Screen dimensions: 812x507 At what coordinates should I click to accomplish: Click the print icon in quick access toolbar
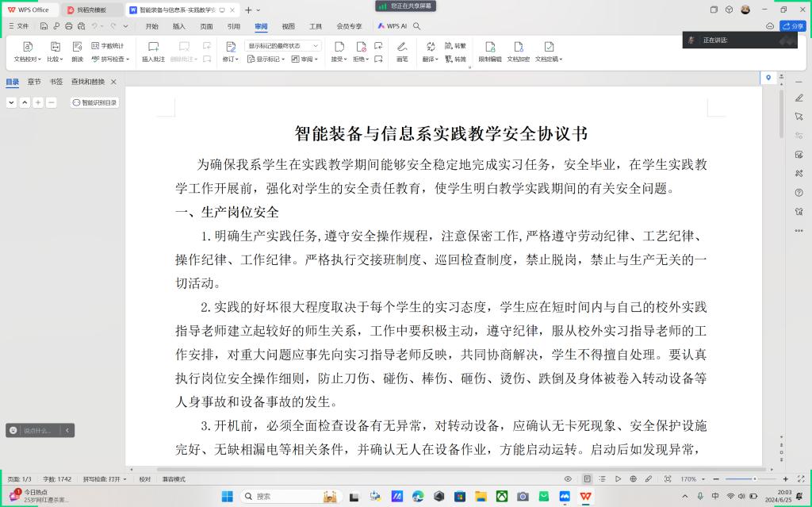(69, 26)
